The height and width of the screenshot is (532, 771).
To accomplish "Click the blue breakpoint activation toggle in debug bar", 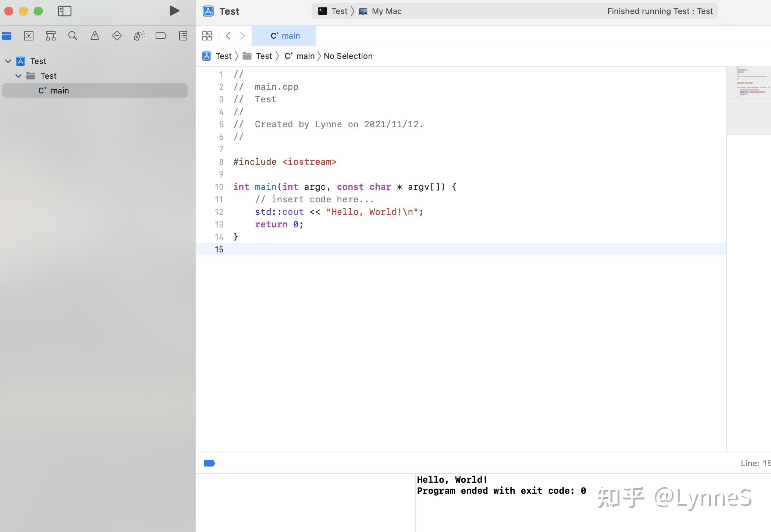I will [209, 463].
